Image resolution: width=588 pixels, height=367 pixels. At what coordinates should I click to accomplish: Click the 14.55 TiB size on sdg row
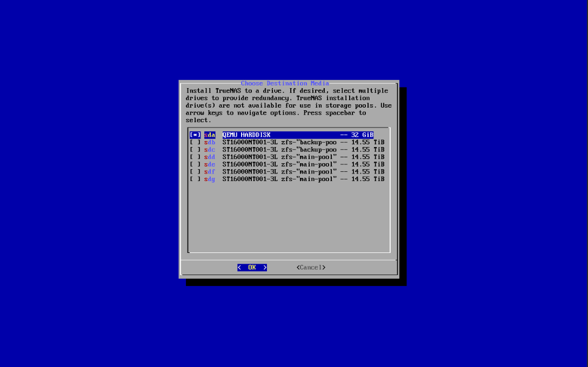point(367,179)
